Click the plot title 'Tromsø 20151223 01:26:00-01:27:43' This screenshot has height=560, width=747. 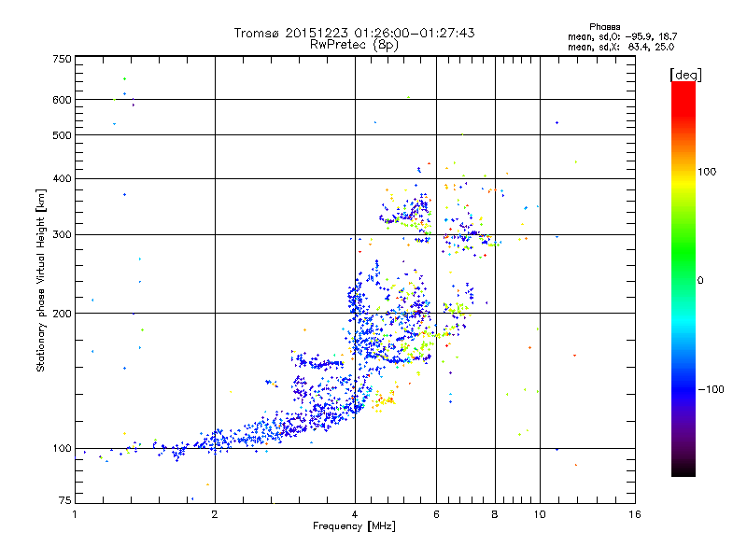click(x=354, y=33)
